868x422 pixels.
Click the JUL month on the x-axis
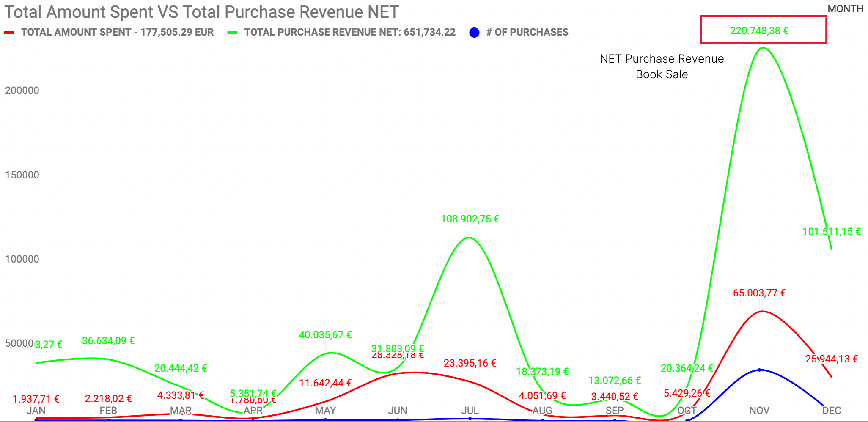pyautogui.click(x=470, y=410)
